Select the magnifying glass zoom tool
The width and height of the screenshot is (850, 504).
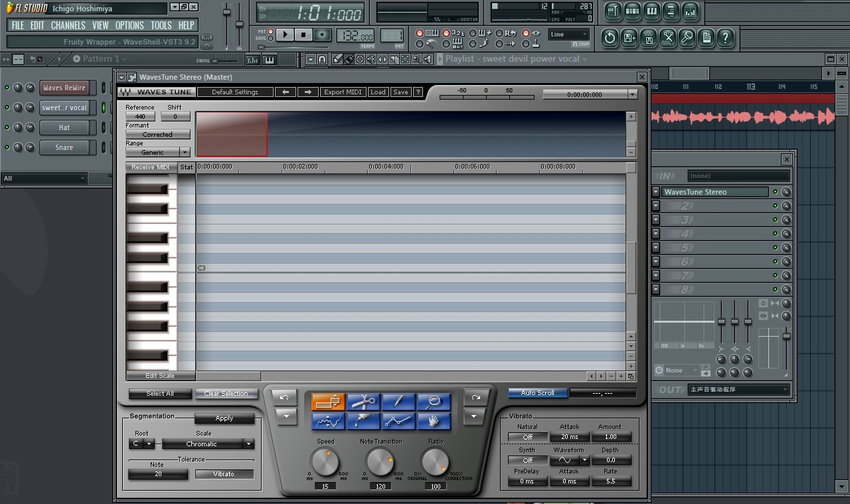tap(434, 402)
